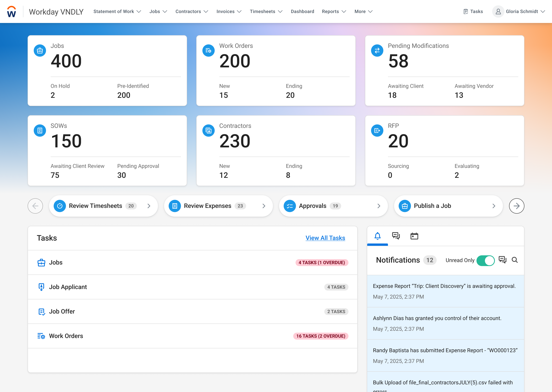Image resolution: width=552 pixels, height=392 pixels.
Task: Click the Contractors card icon
Action: 208,130
